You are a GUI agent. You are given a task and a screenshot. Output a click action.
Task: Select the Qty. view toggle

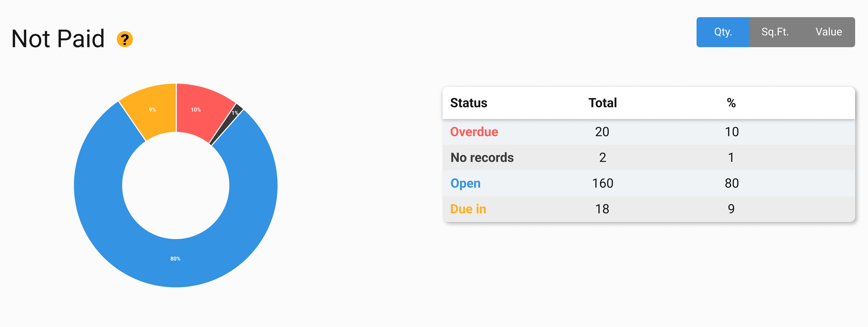pyautogui.click(x=723, y=32)
